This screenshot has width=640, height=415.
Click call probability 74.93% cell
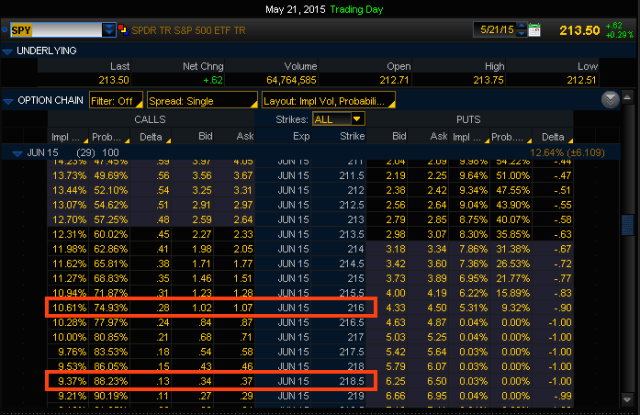[111, 308]
